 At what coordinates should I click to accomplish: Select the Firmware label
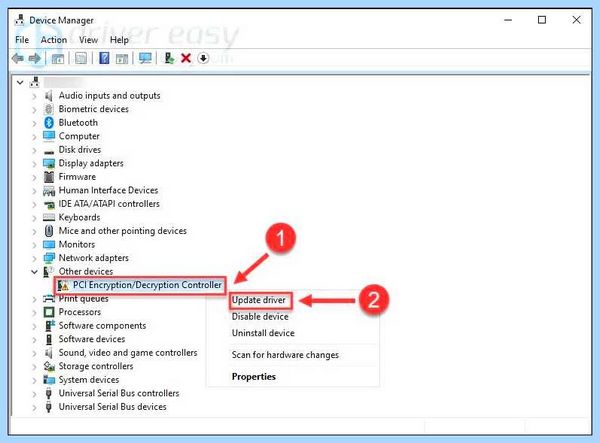77,177
